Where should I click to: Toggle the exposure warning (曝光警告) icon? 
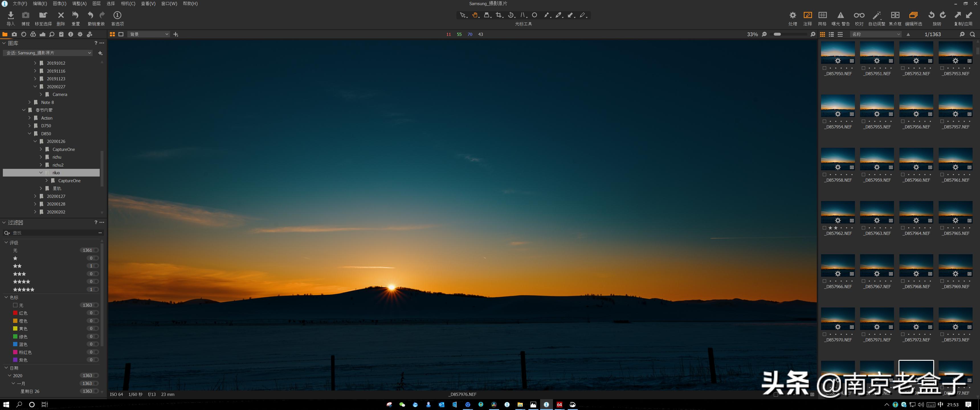coord(840,16)
